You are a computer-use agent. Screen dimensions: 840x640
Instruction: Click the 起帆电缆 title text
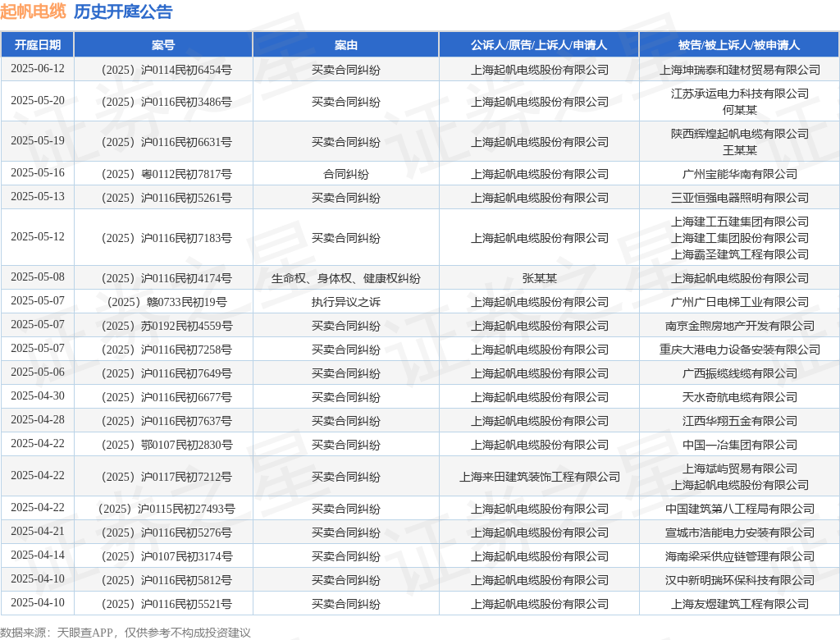coord(33,11)
